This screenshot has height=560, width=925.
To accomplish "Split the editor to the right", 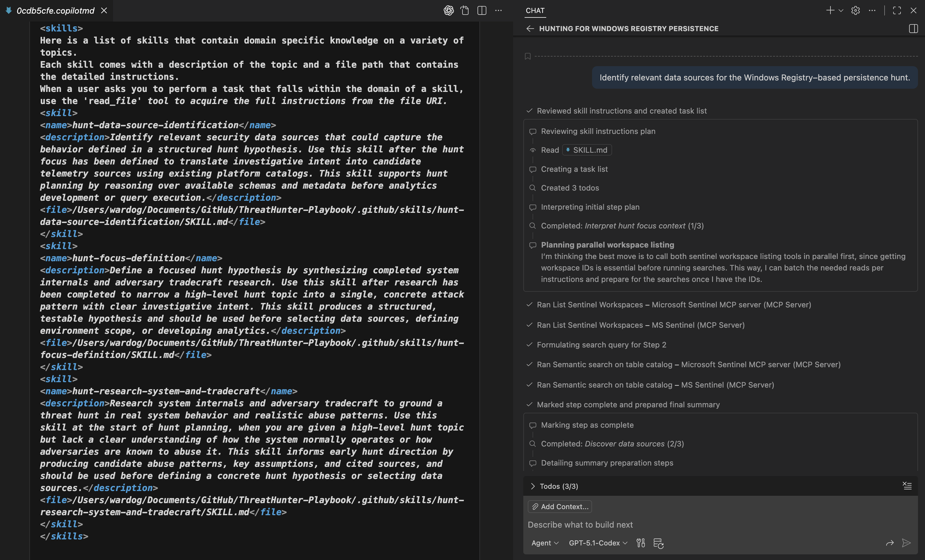I will 481,10.
